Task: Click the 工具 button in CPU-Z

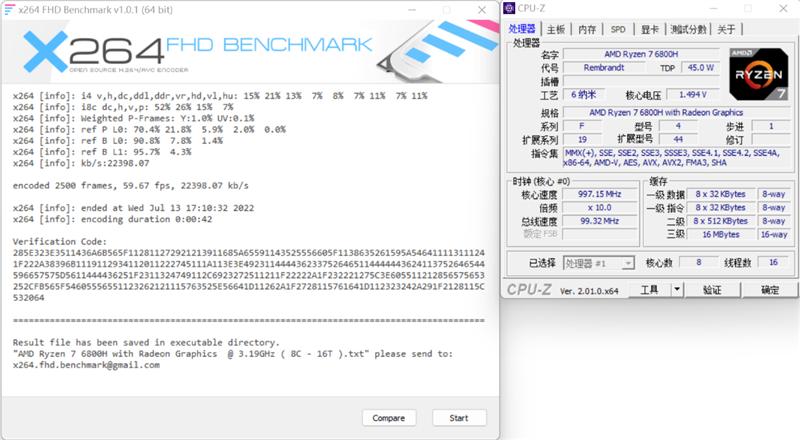Action: [649, 290]
